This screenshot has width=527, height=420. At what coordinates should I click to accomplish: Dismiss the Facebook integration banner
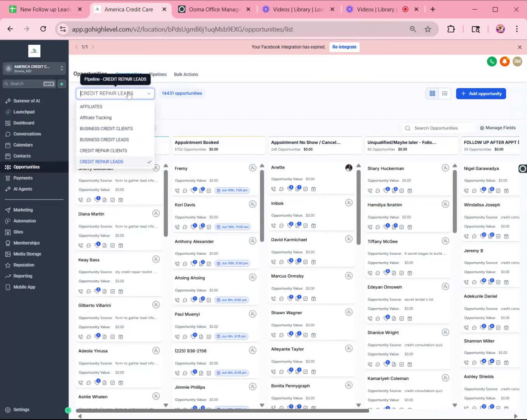(x=520, y=47)
